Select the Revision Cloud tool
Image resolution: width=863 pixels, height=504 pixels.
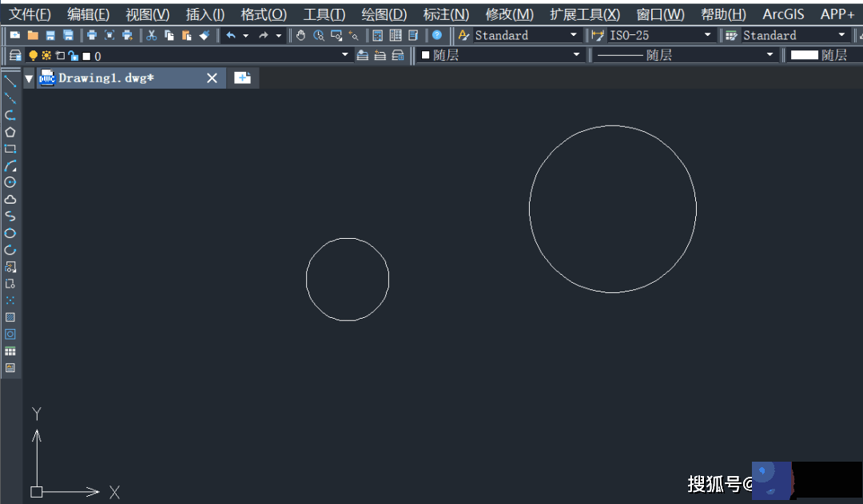pyautogui.click(x=10, y=199)
